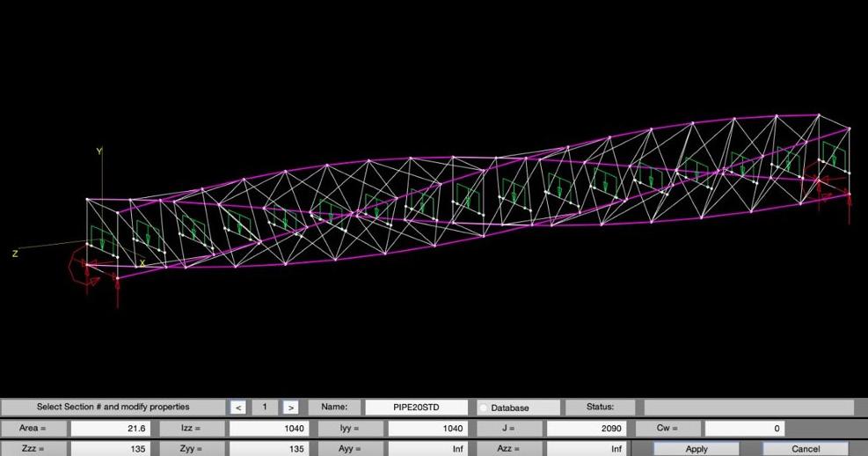Viewport: 868px width, 456px height.
Task: Click the 'Zzz =' label
Action: pyautogui.click(x=33, y=448)
